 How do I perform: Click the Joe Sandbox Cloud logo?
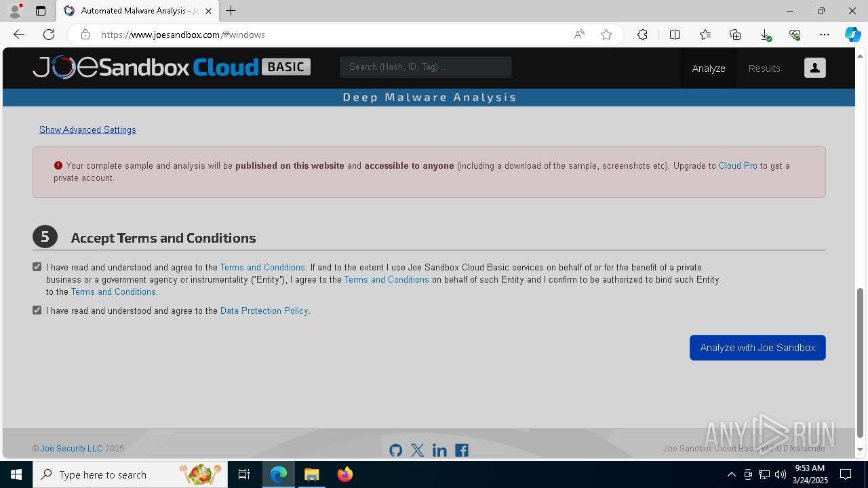coord(172,67)
